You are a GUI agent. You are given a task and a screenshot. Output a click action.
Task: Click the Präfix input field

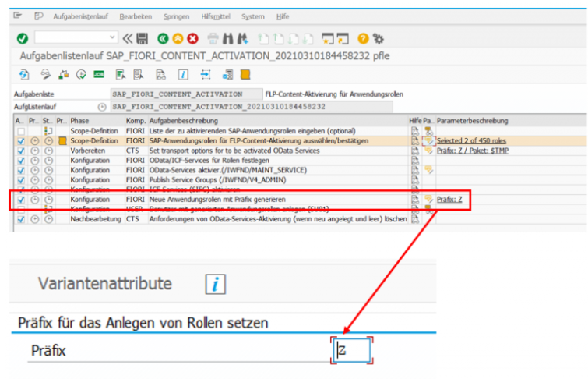point(353,351)
